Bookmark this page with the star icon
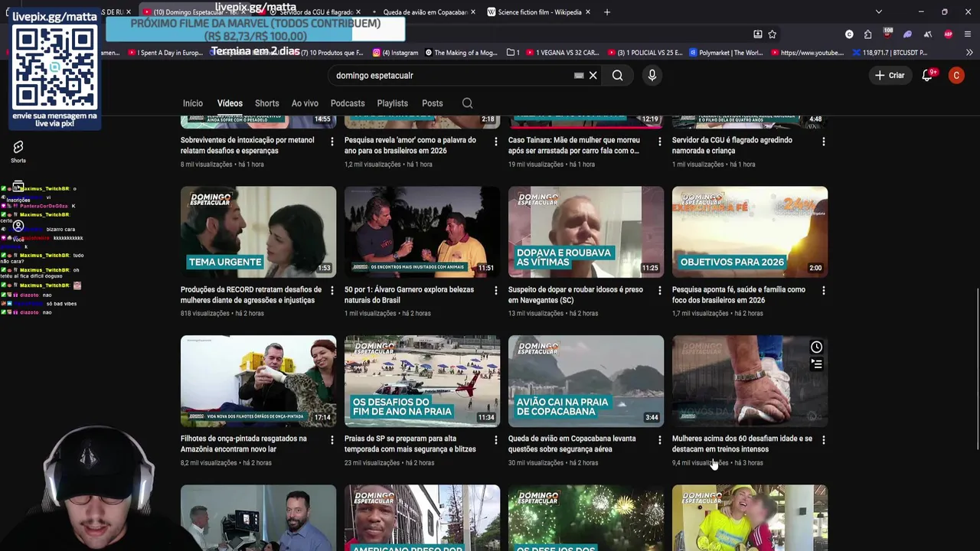Image resolution: width=980 pixels, height=551 pixels. click(x=772, y=34)
